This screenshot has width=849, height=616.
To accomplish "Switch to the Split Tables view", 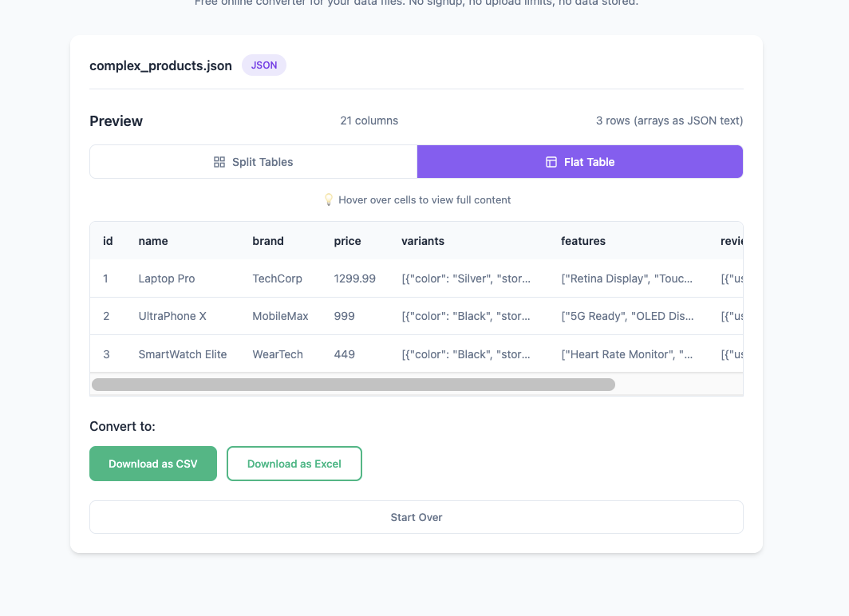I will (x=253, y=161).
